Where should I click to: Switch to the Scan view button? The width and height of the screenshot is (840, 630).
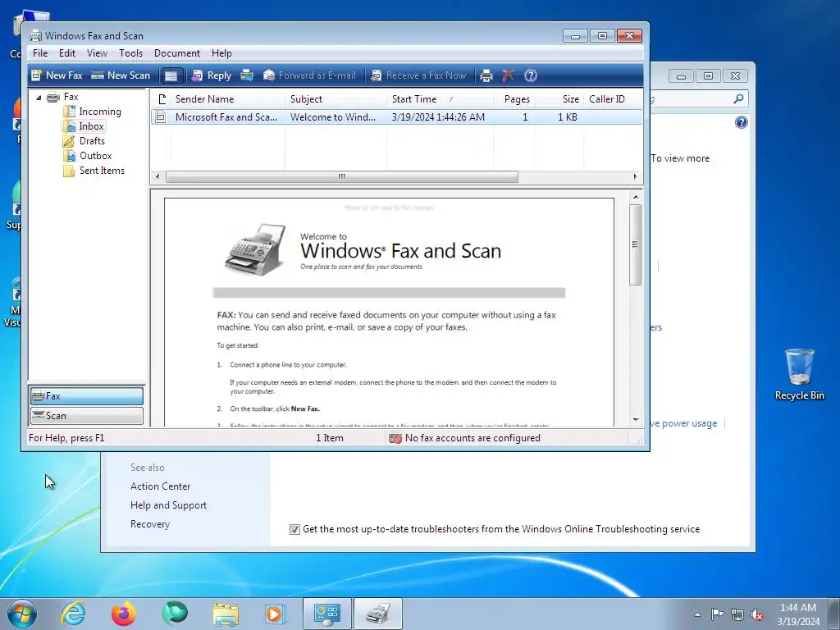click(x=87, y=416)
